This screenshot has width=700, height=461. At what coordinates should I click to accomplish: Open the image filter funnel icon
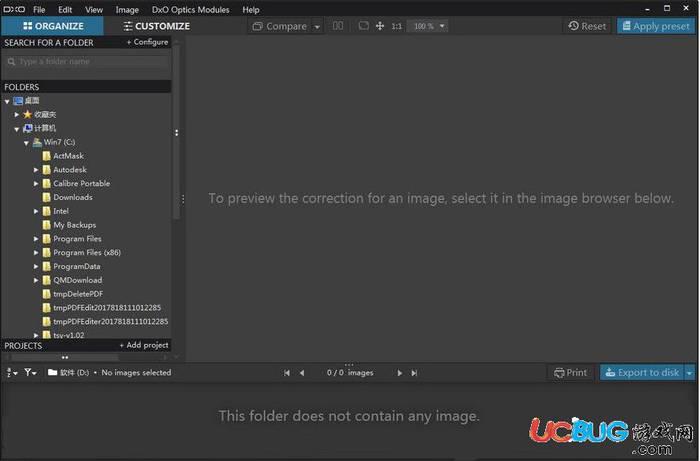pos(30,372)
